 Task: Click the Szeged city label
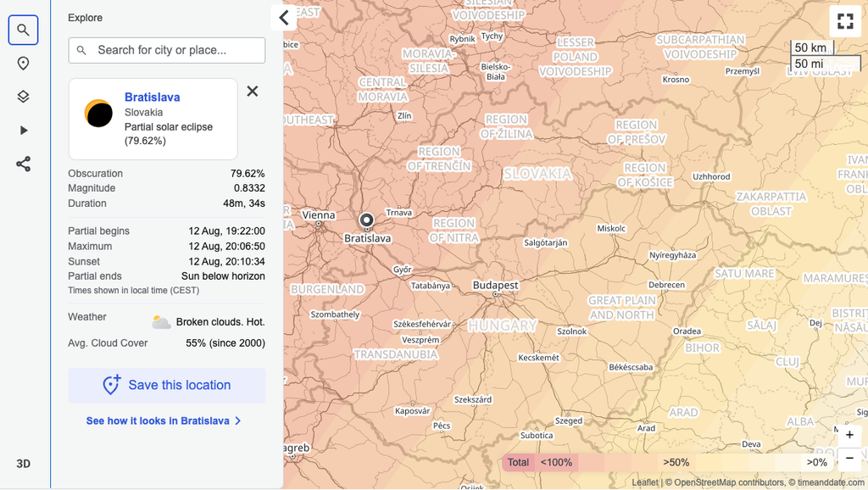[569, 420]
